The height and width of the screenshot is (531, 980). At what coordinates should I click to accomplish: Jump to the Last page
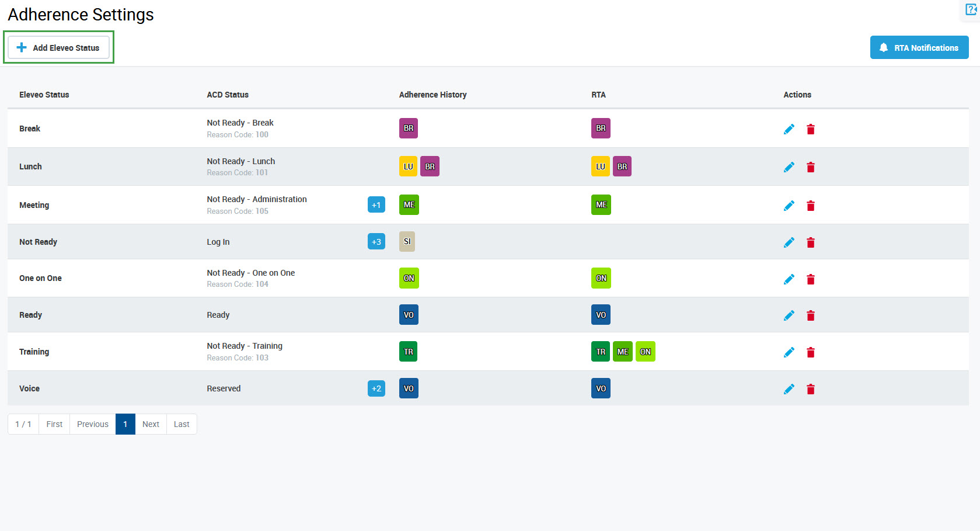[182, 424]
